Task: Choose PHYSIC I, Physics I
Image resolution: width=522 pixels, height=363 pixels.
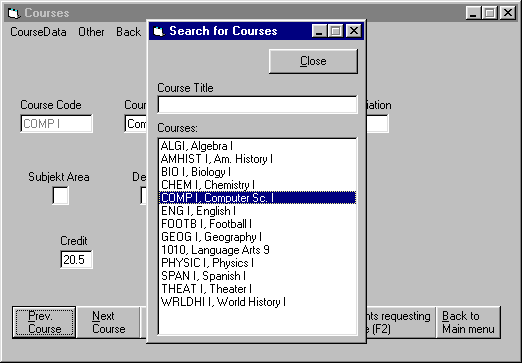Action: [x=257, y=263]
